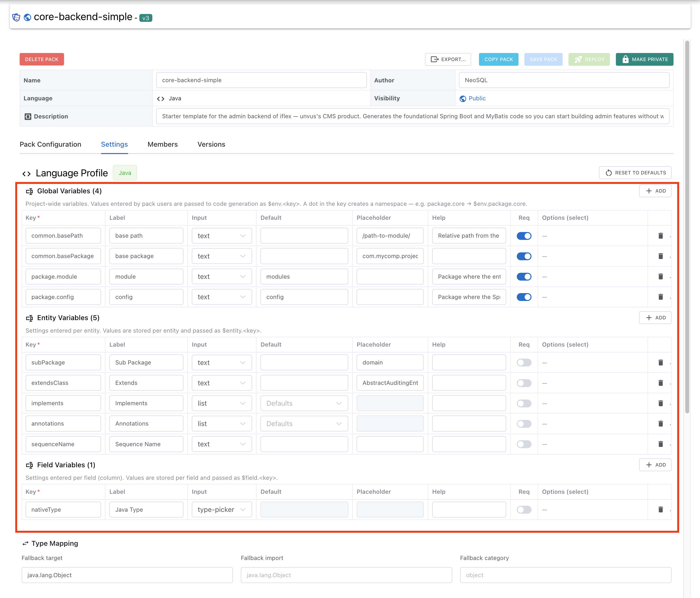Image resolution: width=700 pixels, height=598 pixels.
Task: Open Input type dropdown for package.config
Action: pos(222,297)
